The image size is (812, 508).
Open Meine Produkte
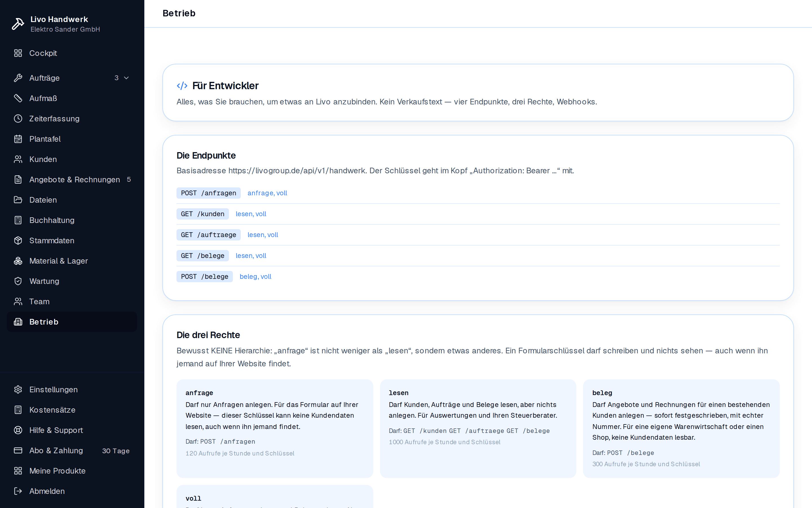(x=72, y=471)
